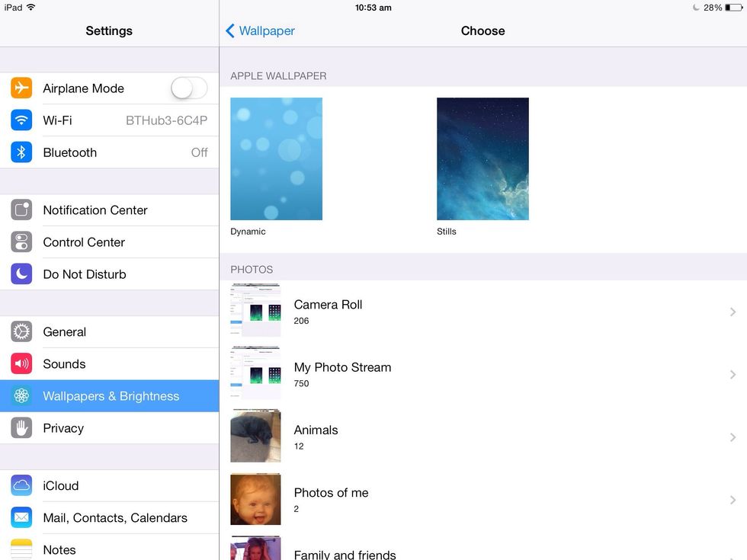Open Wi-Fi settings via its icon

point(21,120)
